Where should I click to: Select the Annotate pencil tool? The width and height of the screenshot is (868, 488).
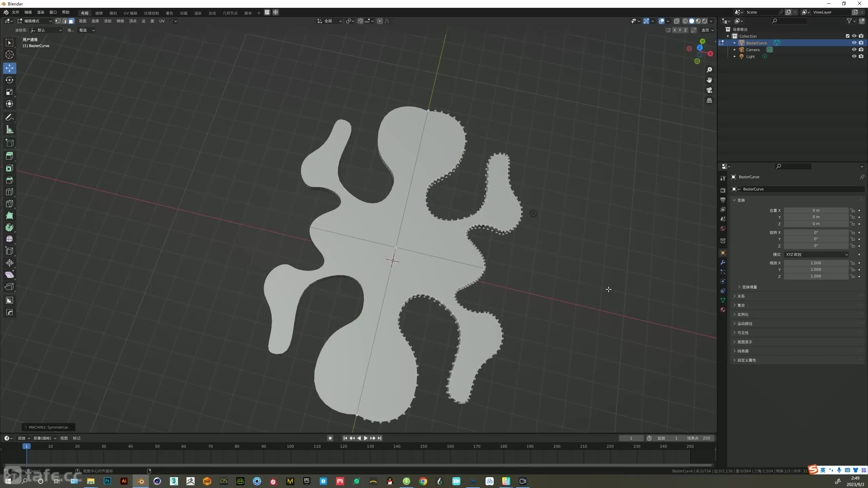coord(9,118)
